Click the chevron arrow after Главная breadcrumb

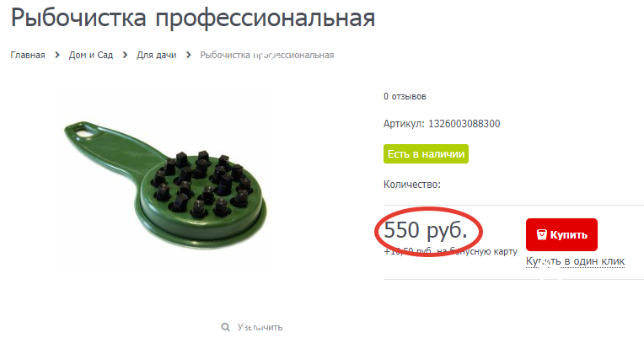click(x=57, y=55)
